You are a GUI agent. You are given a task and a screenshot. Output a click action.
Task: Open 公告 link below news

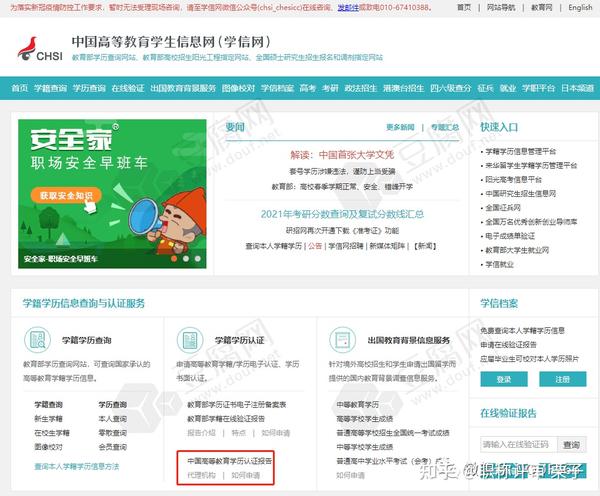(x=315, y=246)
